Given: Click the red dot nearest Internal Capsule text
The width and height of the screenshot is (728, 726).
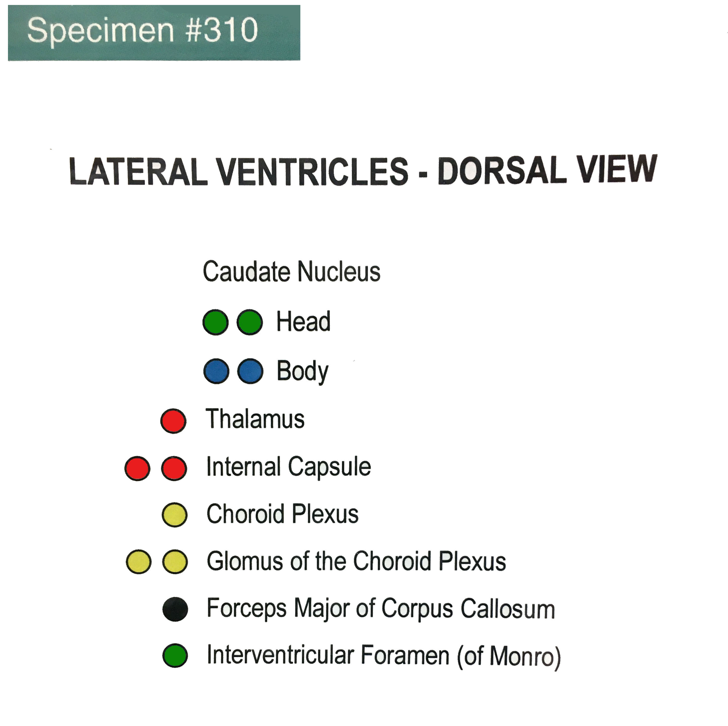Looking at the screenshot, I should [174, 468].
